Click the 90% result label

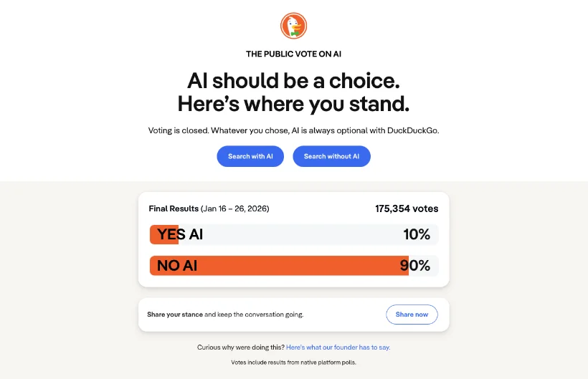click(415, 266)
